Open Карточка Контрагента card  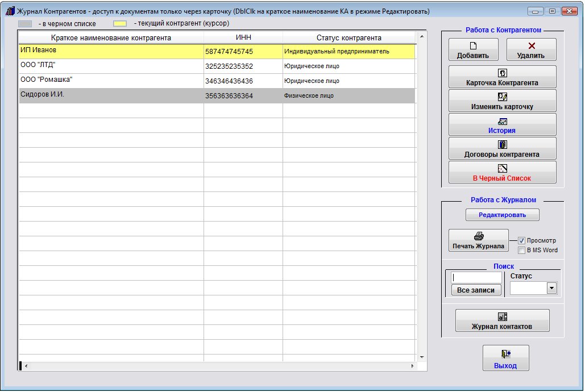tap(502, 77)
